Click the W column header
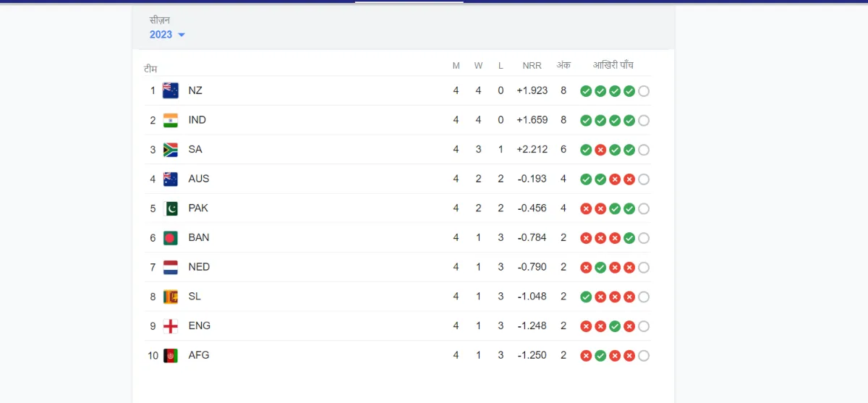Screen dimensions: 868x403 pyautogui.click(x=478, y=66)
